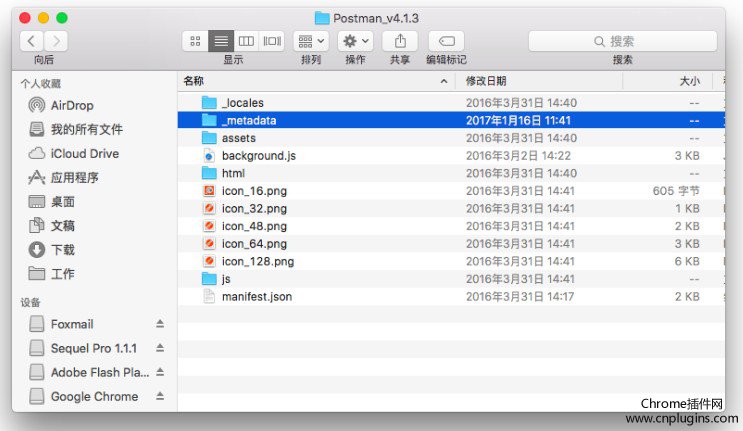
Task: Select the manifest.json file
Action: pos(256,296)
